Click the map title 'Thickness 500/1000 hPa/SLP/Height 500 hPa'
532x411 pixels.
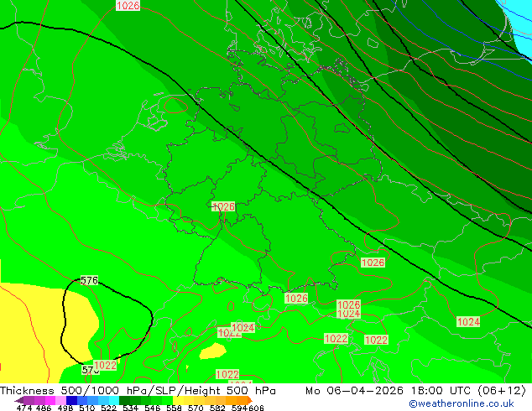138,391
